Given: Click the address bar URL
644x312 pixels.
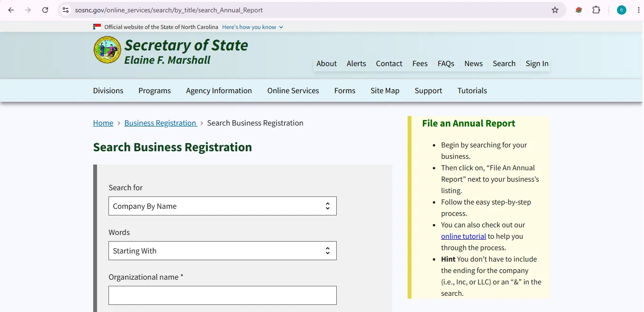Looking at the screenshot, I should 169,10.
